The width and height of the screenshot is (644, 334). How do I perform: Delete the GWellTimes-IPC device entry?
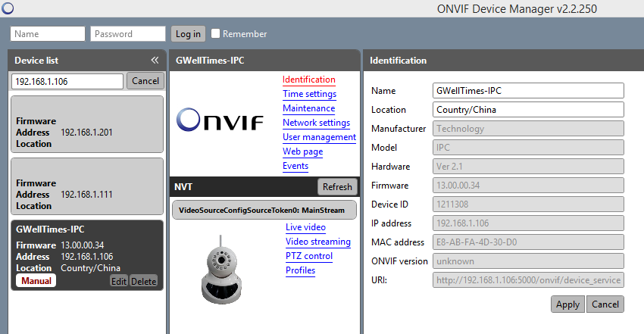(144, 281)
